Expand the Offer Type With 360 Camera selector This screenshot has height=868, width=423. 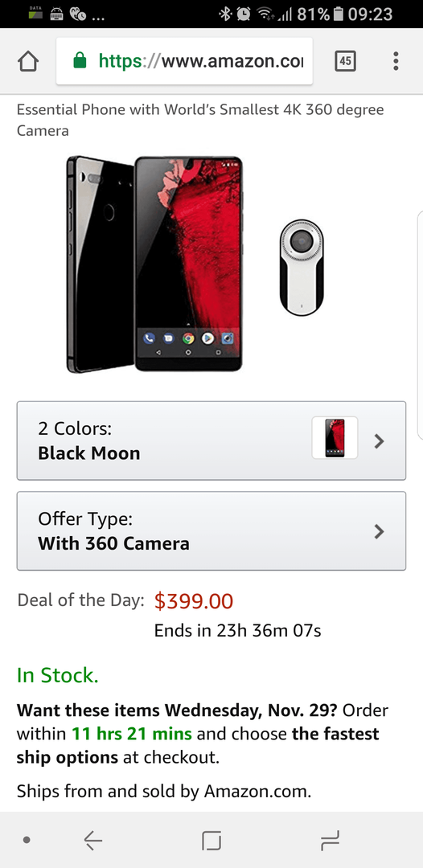(211, 531)
